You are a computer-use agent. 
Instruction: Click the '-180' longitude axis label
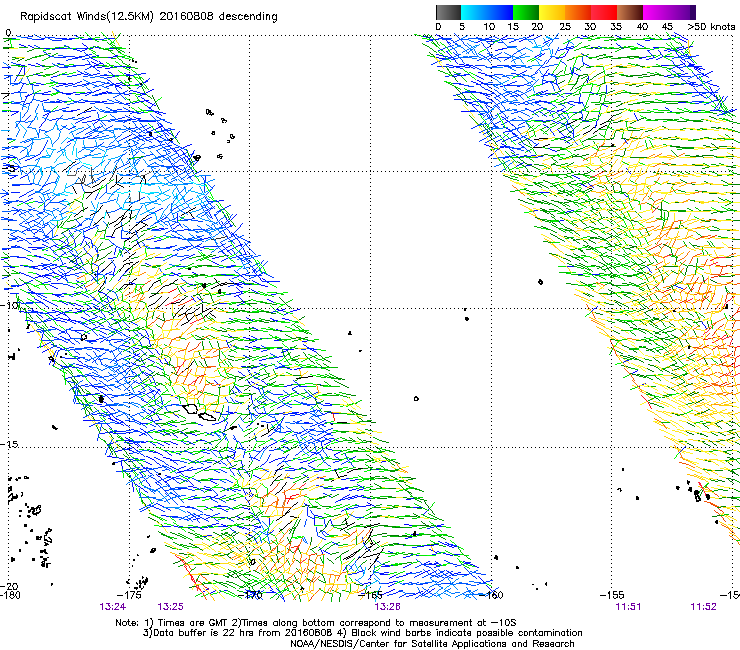pos(10,595)
